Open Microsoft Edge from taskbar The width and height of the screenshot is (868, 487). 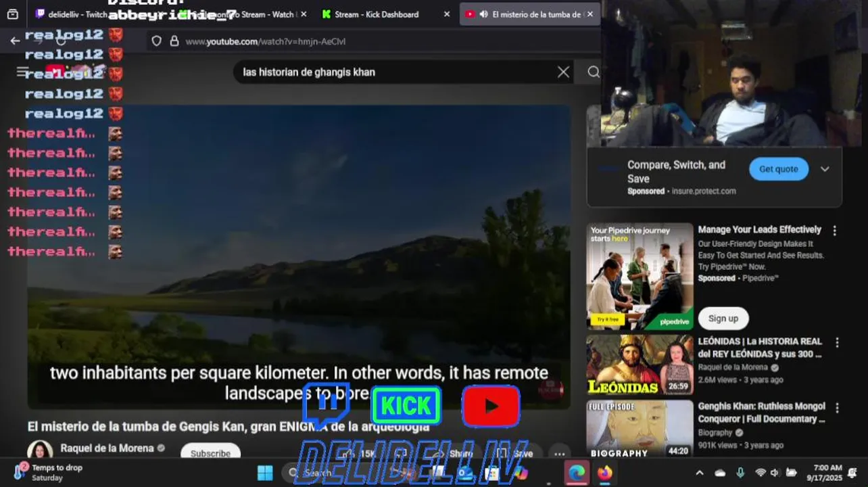[x=577, y=473]
